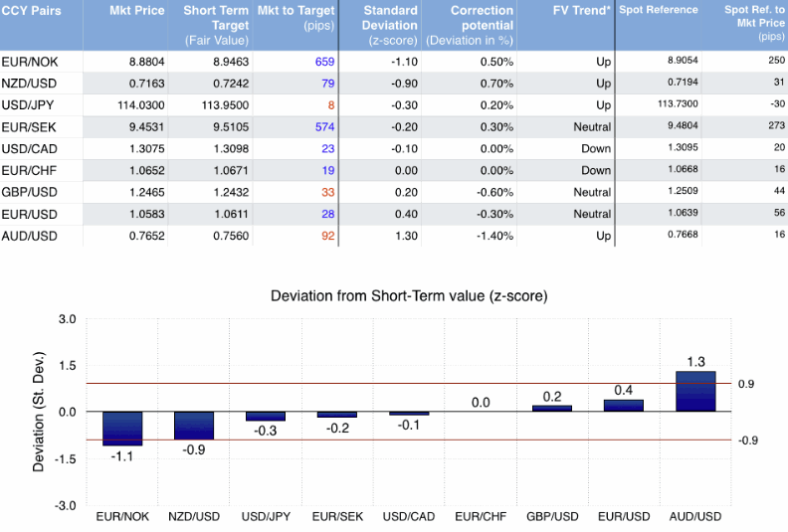Click the AUD/USD bar in the chart

click(695, 391)
